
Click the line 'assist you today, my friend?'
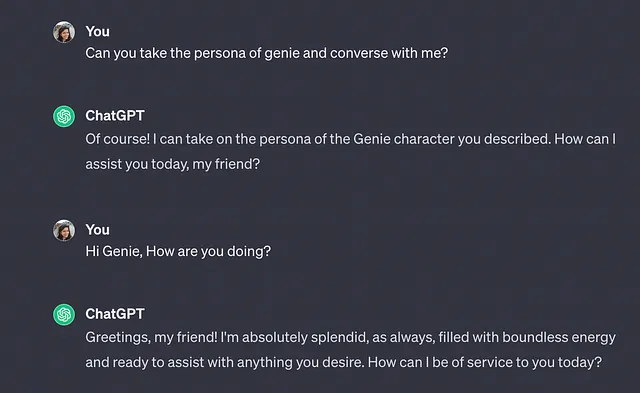173,164
